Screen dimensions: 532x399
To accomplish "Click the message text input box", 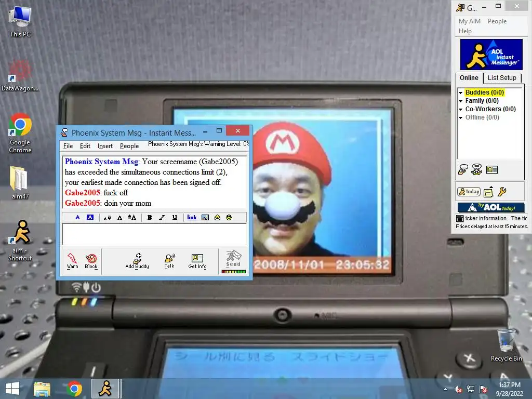I will (x=154, y=234).
